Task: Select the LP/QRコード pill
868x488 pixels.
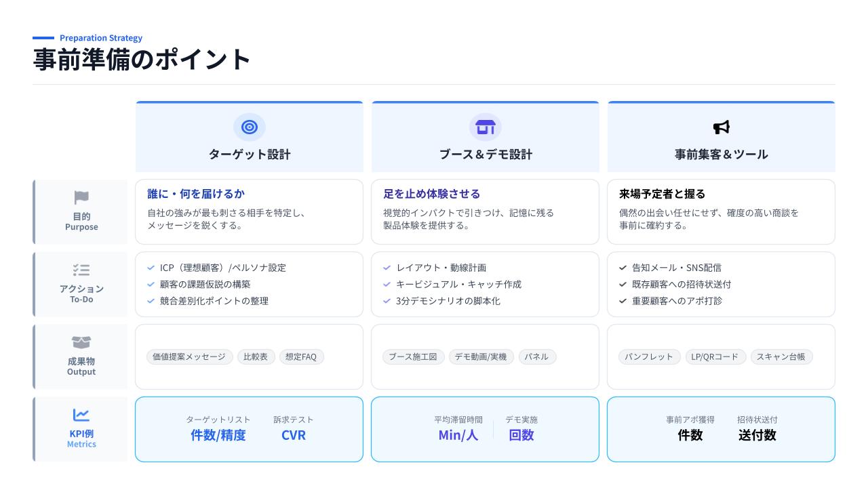Action: (715, 357)
